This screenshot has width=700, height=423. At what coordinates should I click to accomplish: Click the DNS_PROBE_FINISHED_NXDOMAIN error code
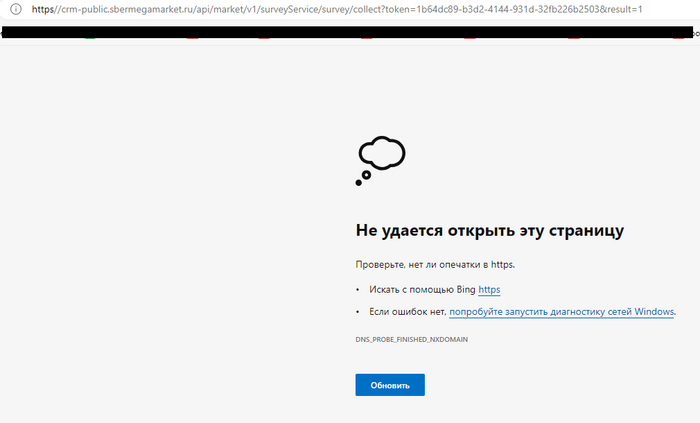click(412, 340)
